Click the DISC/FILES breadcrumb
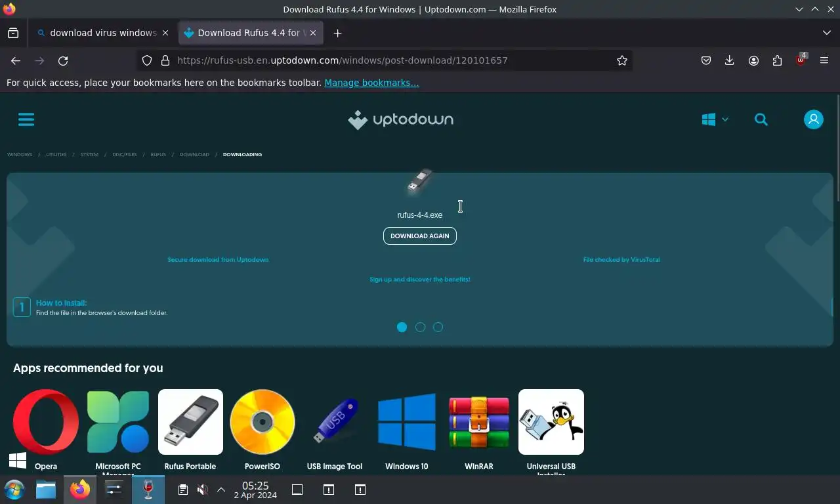 coord(125,155)
